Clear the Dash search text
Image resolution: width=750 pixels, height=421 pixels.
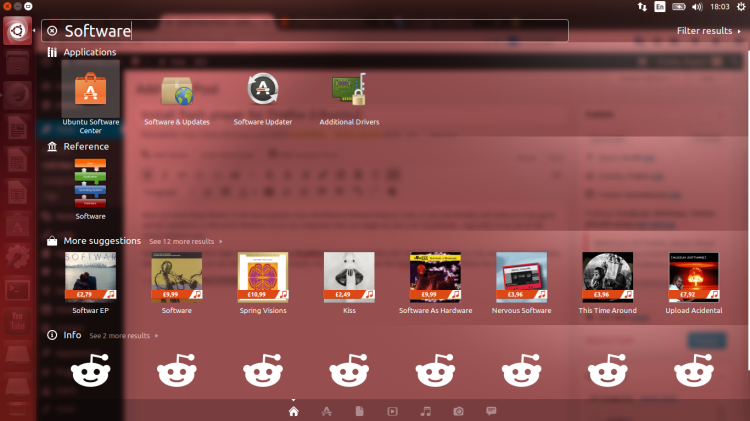[52, 31]
